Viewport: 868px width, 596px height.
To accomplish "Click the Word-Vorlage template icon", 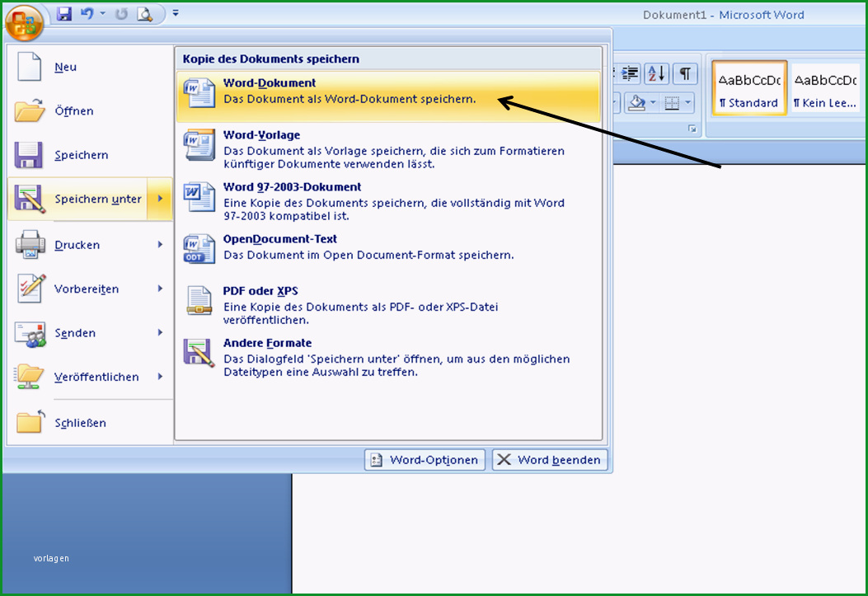I will pos(199,144).
